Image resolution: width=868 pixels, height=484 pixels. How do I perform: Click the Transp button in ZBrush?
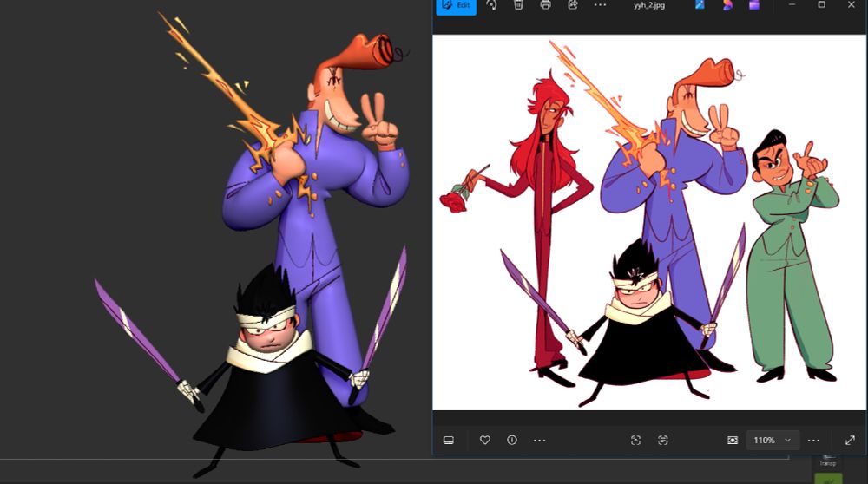tap(828, 461)
